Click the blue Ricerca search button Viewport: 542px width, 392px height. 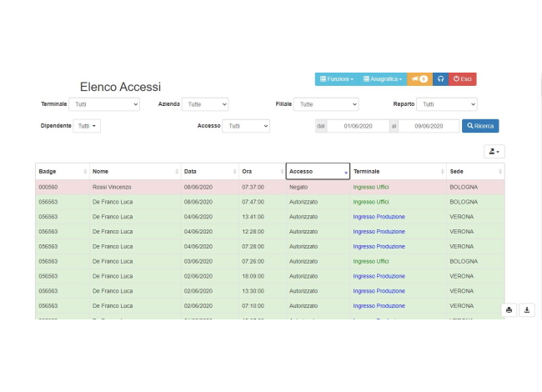tap(480, 126)
